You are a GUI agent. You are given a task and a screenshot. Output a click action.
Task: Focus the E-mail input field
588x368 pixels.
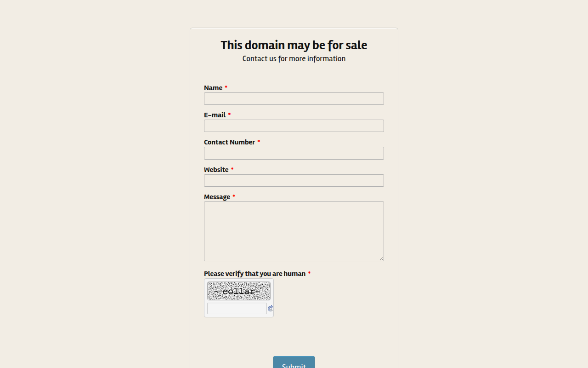(x=294, y=126)
